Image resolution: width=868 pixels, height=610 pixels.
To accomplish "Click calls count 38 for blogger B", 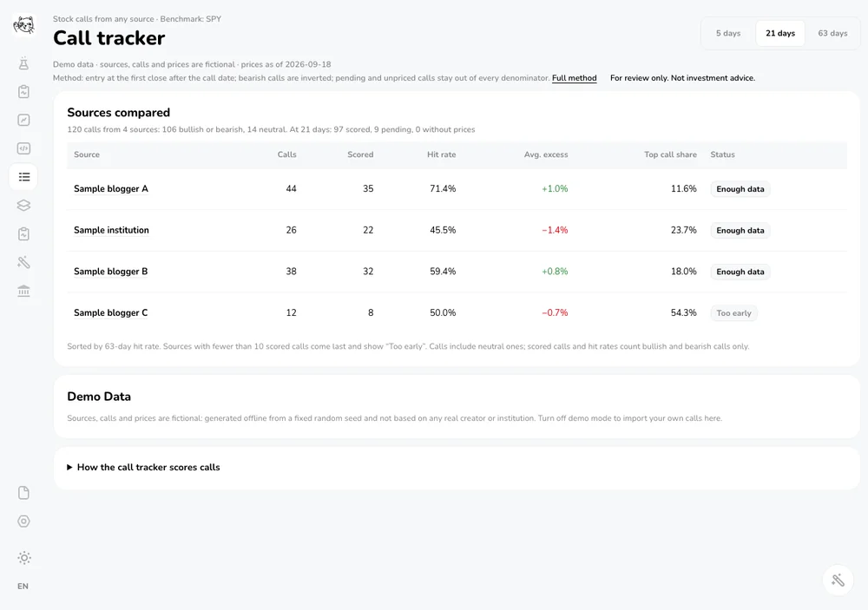I will pos(291,272).
